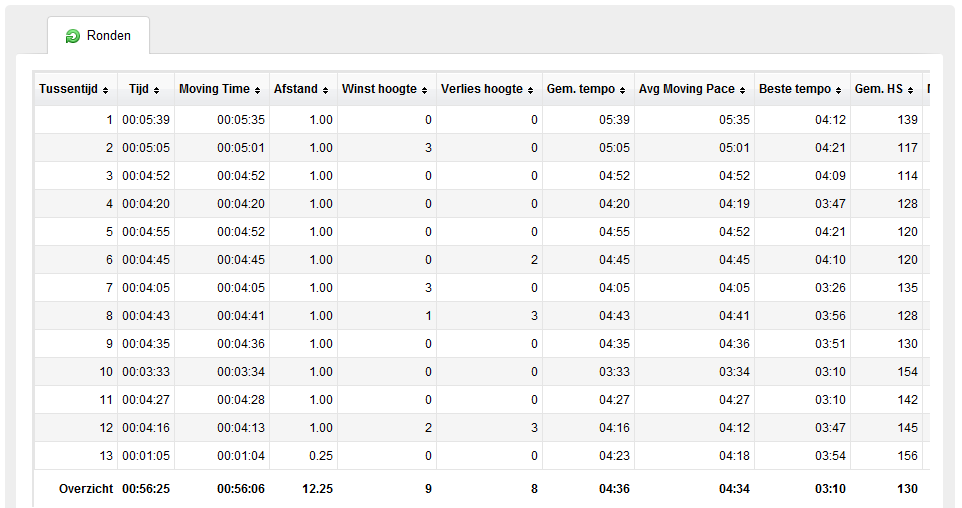The image size is (962, 508).
Task: Click sort arrows beside Winst hoogte
Action: click(x=425, y=90)
